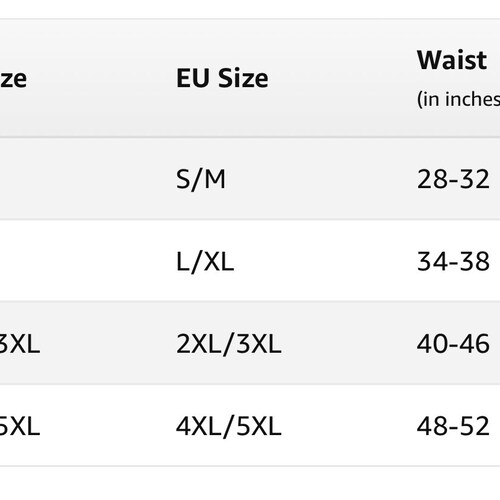
Task: Select the cut-off 'ze' header at left
Action: 13,79
